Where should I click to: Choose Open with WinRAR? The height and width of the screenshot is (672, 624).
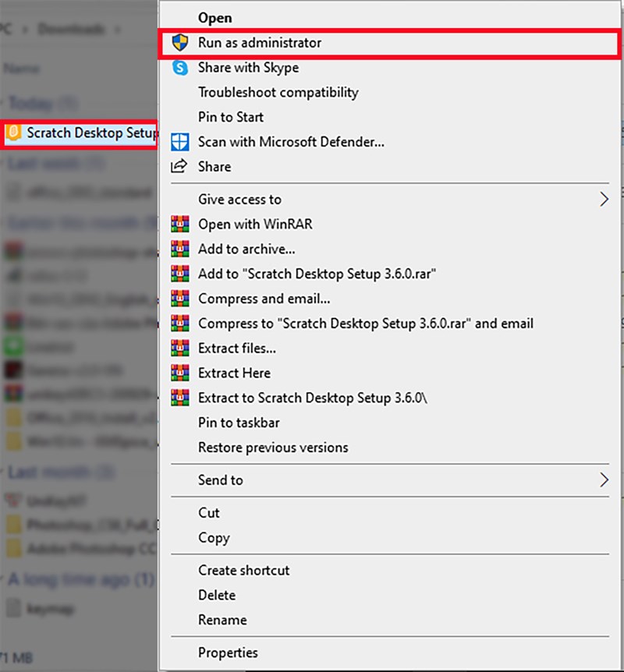click(389, 225)
